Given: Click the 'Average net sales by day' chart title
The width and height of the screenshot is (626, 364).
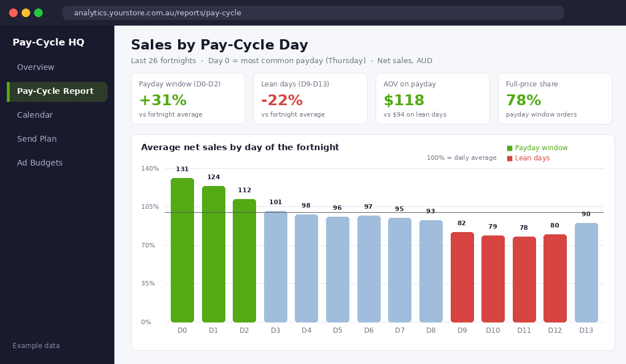Looking at the screenshot, I should pyautogui.click(x=240, y=147).
